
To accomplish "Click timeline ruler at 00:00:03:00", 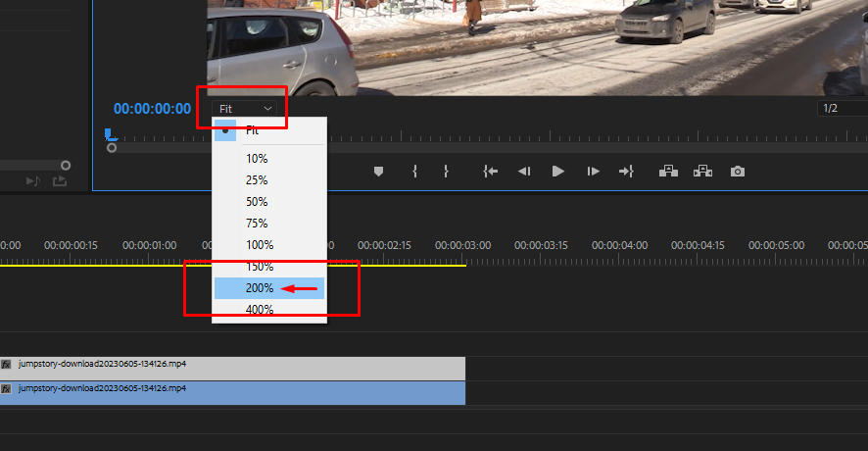I will (x=462, y=245).
